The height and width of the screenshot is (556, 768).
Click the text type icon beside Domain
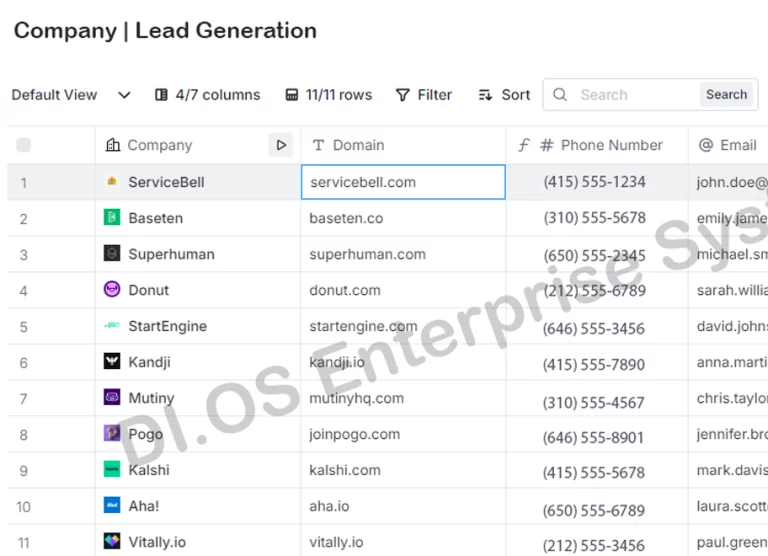[x=318, y=145]
